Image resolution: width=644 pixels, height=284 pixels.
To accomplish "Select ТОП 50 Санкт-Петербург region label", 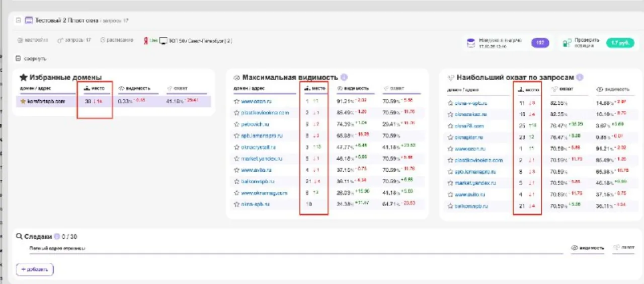I will click(200, 41).
